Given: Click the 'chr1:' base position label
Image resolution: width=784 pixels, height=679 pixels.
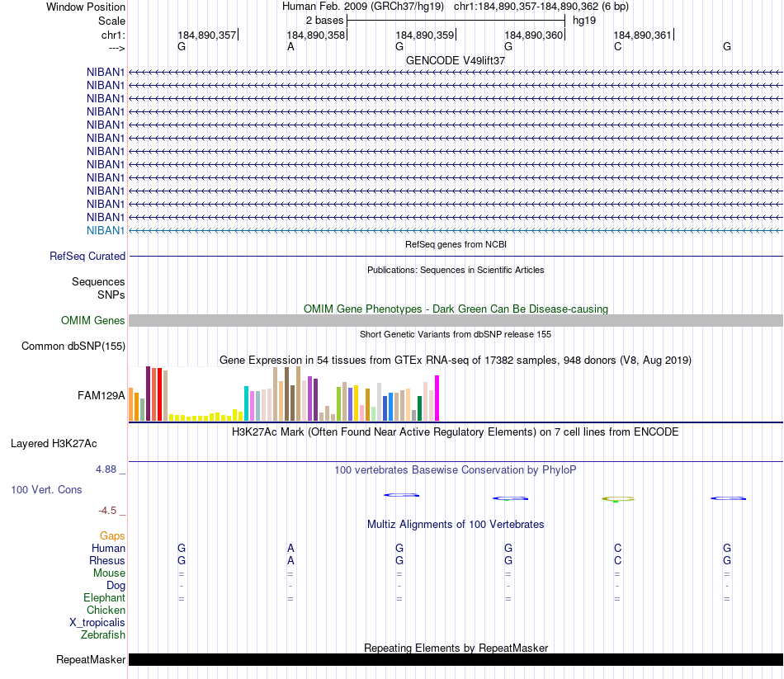Looking at the screenshot, I should [x=113, y=35].
